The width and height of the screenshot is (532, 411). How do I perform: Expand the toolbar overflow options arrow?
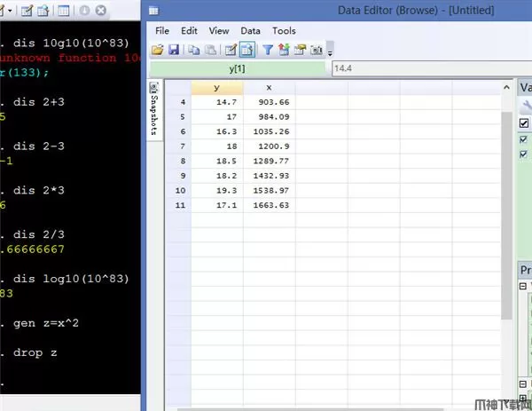click(330, 51)
